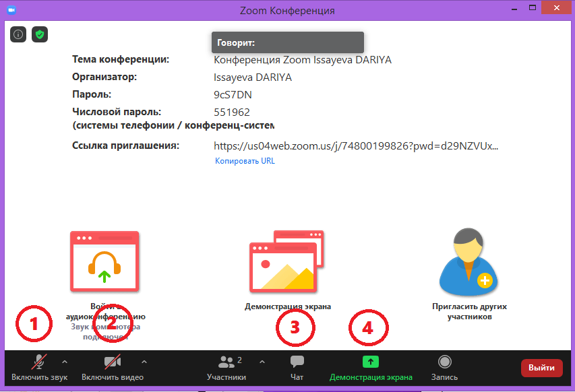The height and width of the screenshot is (392, 575).
Task: Open the meeting information icon
Action: pyautogui.click(x=18, y=35)
